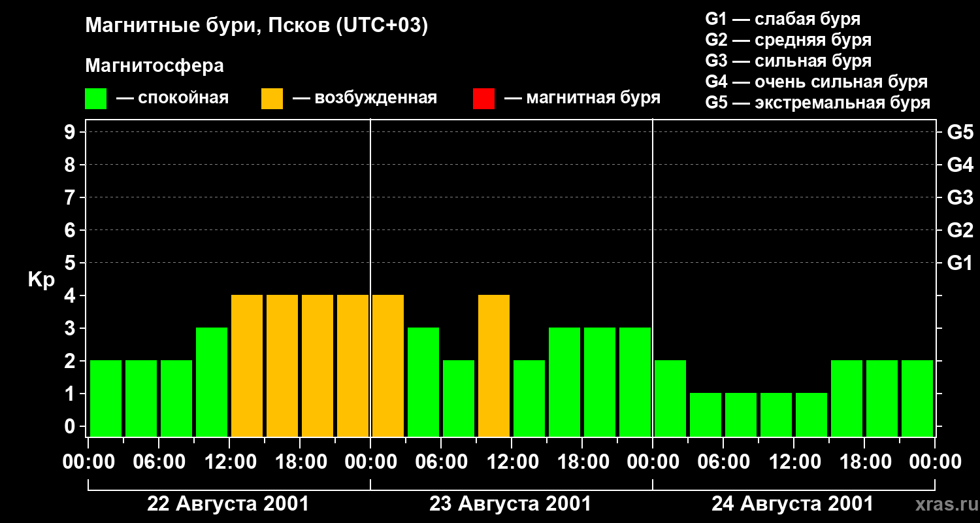This screenshot has width=980, height=523.
Task: Click the 12:00 time label for 23 August
Action: [x=512, y=462]
